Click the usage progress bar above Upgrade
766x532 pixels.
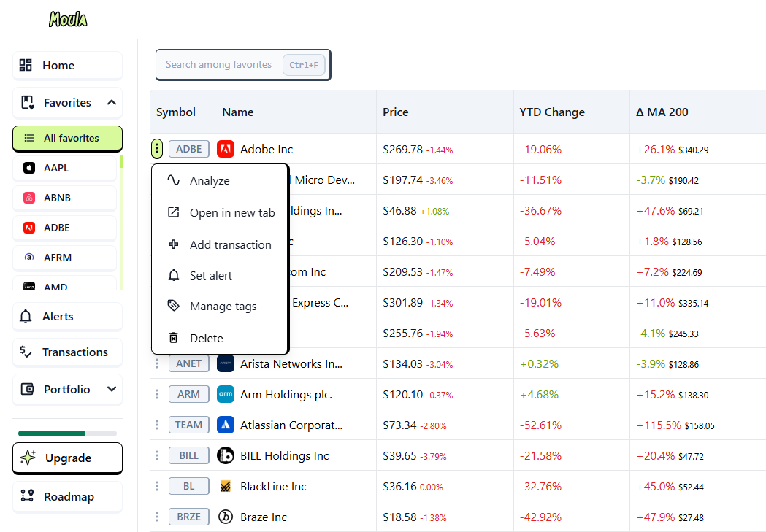(67, 433)
